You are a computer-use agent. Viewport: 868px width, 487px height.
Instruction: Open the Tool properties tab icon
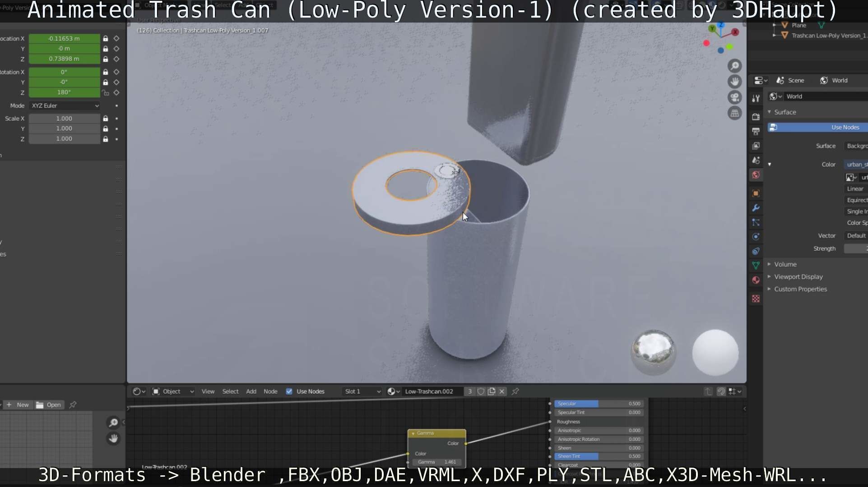[756, 99]
